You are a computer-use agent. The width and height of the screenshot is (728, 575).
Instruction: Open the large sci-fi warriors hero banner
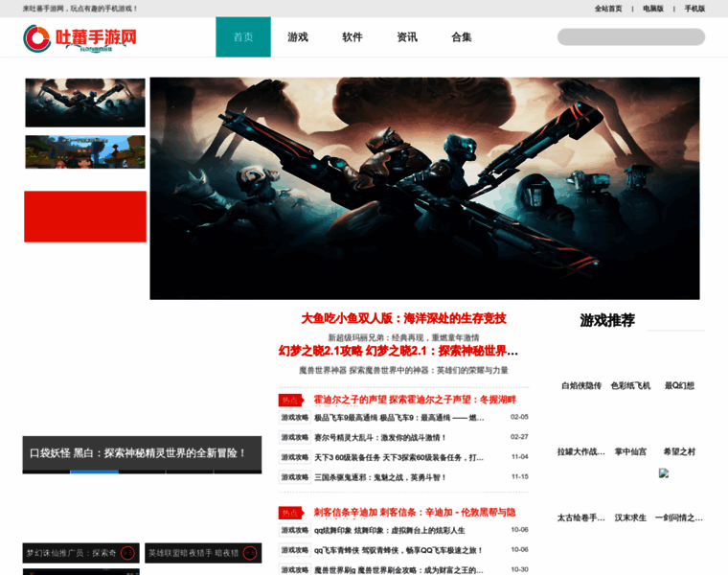coord(424,188)
